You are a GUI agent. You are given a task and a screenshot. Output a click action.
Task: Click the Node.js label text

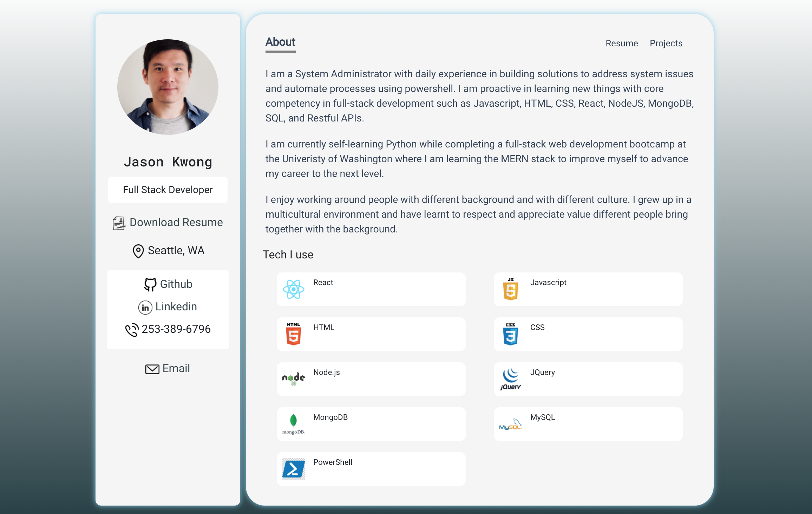(x=327, y=372)
